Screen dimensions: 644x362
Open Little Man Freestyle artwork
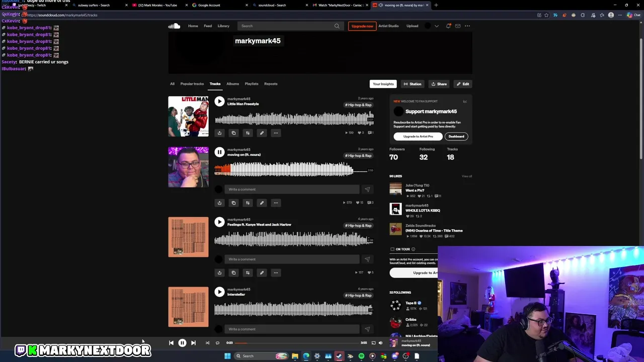coord(188,117)
